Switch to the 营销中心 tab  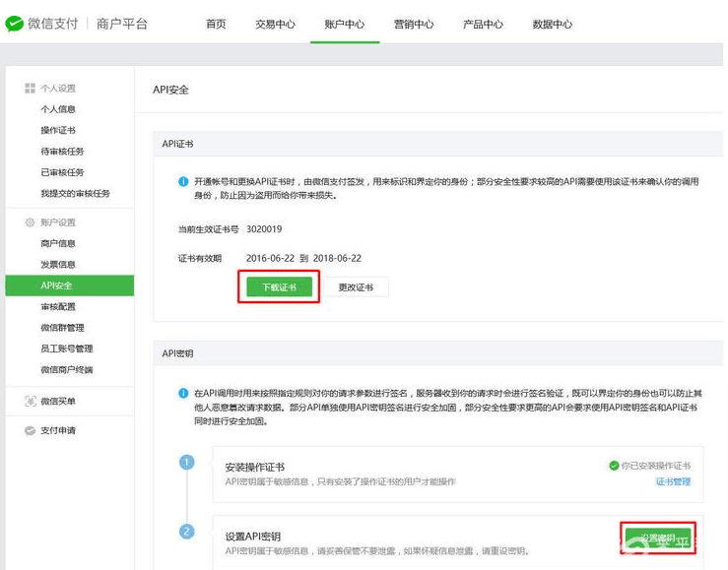pyautogui.click(x=412, y=25)
